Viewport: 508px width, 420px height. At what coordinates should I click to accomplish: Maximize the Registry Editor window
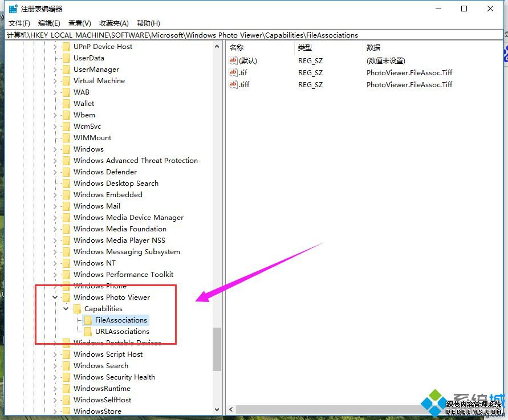[464, 9]
